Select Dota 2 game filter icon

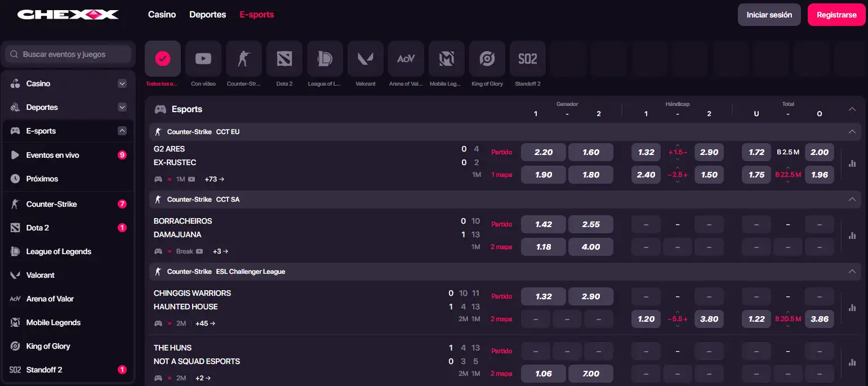tap(284, 59)
